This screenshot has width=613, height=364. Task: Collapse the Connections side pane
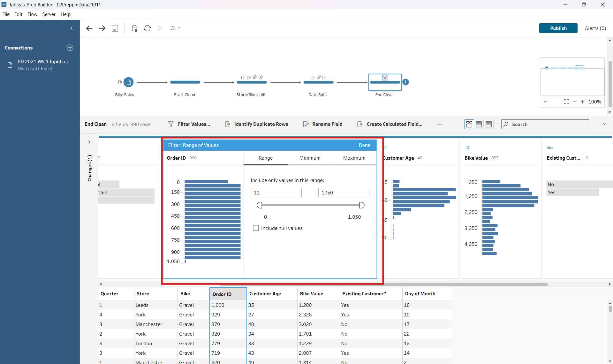pos(71,28)
